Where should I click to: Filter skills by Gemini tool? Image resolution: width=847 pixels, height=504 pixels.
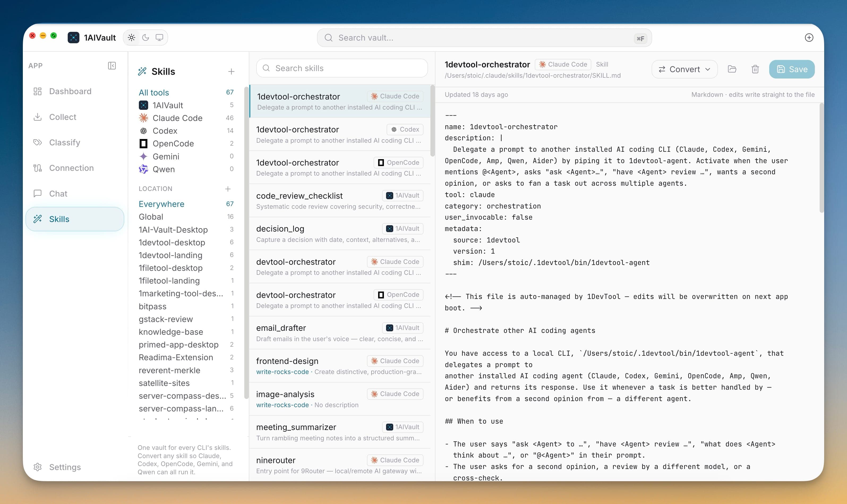[x=186, y=156]
